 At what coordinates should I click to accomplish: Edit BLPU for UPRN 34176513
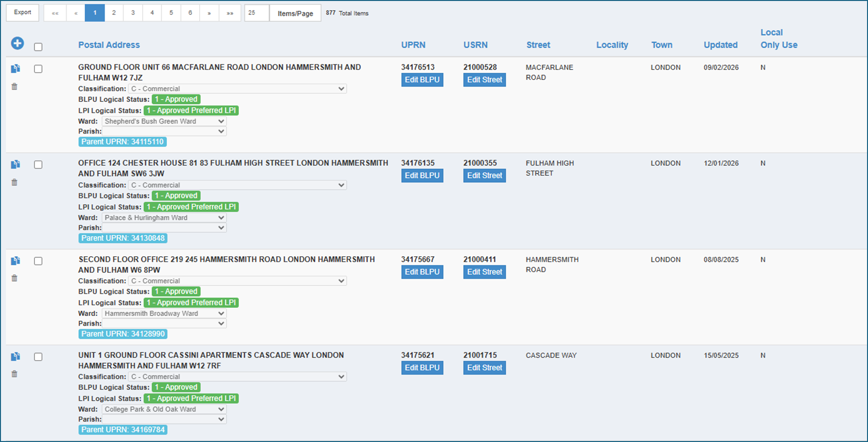[422, 80]
